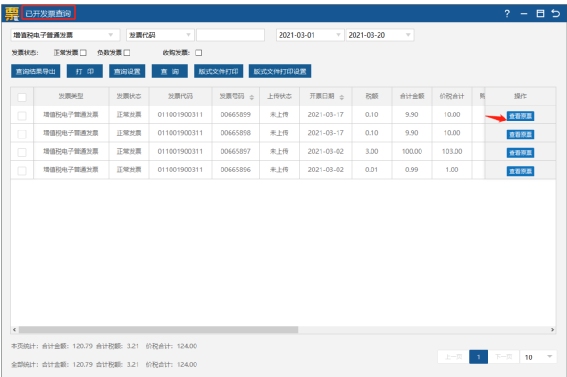567x377 pixels.
Task: Click the 税额 column header
Action: click(372, 96)
